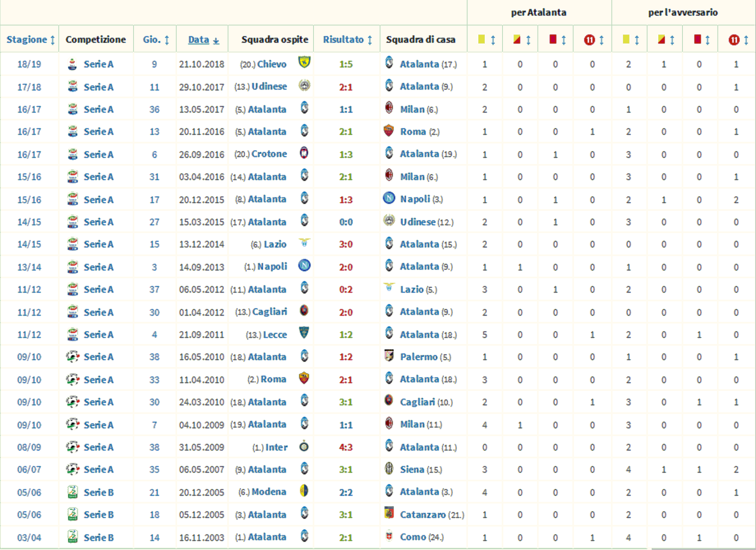Open the Como team link

pyautogui.click(x=413, y=537)
